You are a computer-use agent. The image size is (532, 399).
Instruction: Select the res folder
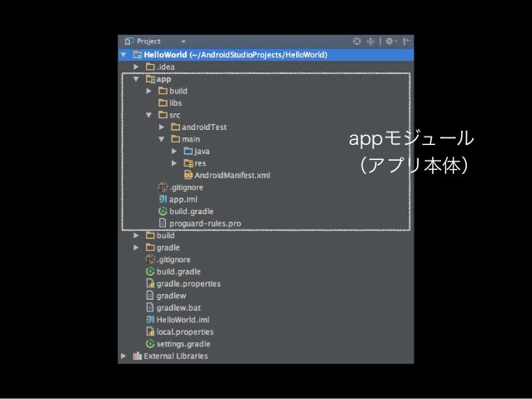click(195, 163)
